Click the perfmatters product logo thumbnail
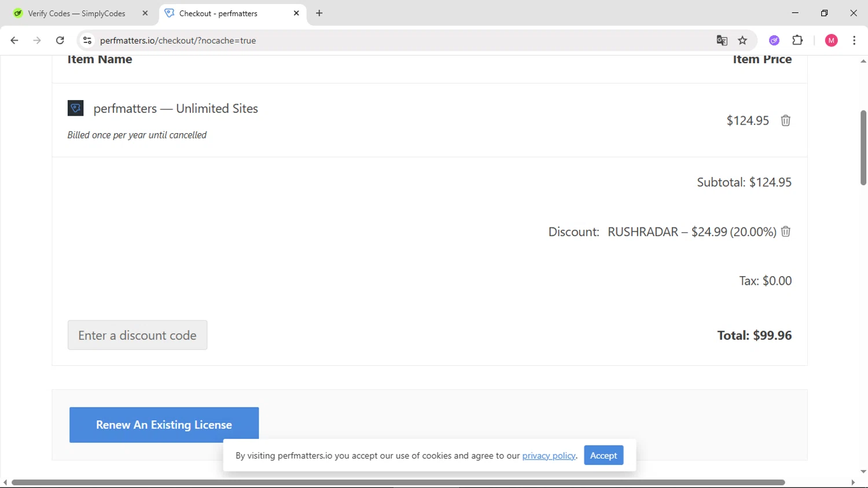This screenshot has width=868, height=488. [x=76, y=108]
